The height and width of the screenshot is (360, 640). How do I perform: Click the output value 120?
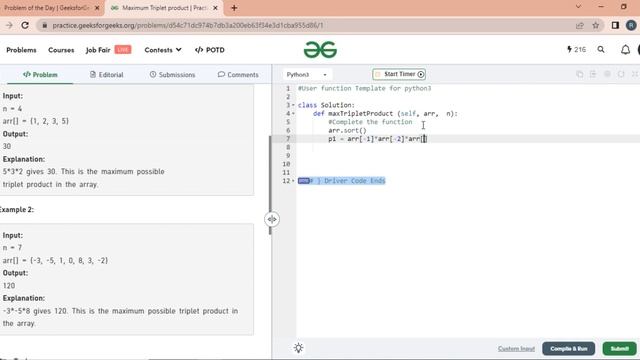click(x=9, y=286)
